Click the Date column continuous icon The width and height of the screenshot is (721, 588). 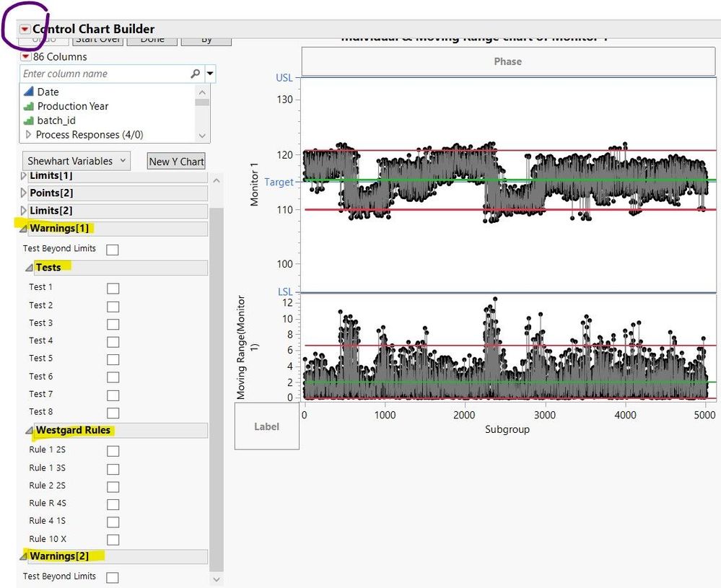(x=29, y=92)
